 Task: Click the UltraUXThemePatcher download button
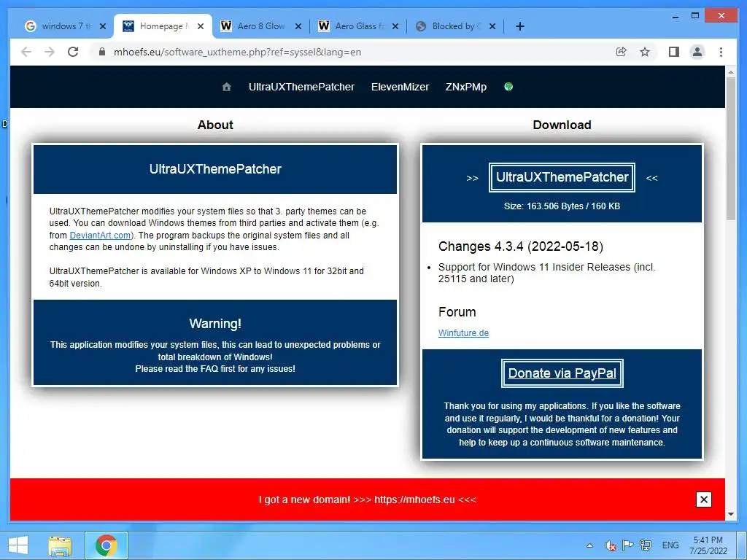point(562,178)
